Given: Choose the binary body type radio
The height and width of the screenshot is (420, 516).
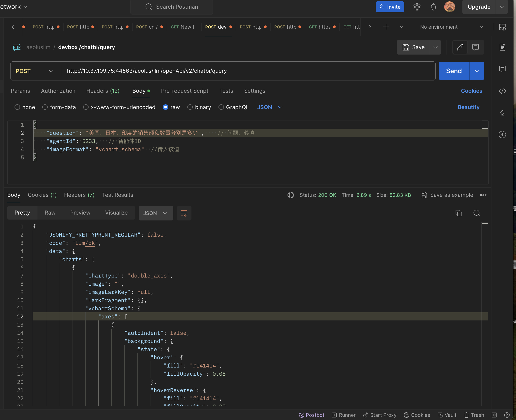Looking at the screenshot, I should 190,107.
